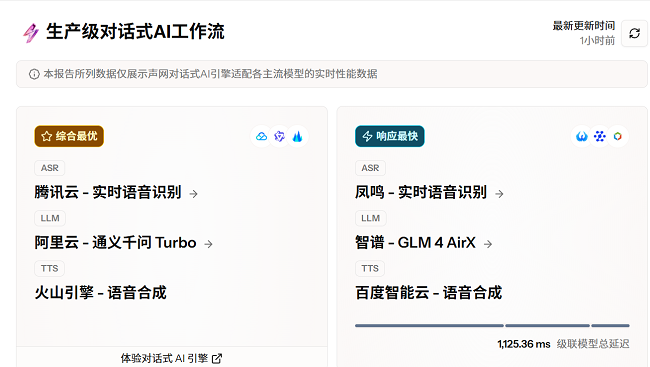This screenshot has height=367, width=650.
Task: Select the 响应最快 badge
Action: pos(390,136)
